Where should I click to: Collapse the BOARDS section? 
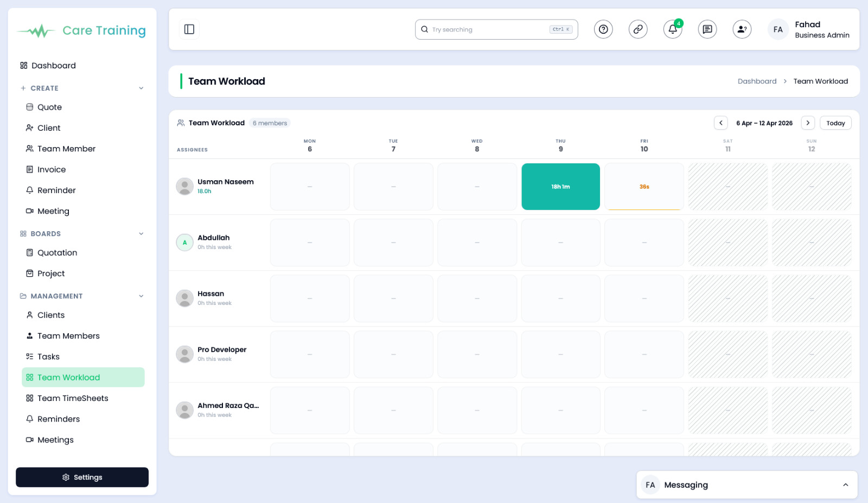[141, 233]
